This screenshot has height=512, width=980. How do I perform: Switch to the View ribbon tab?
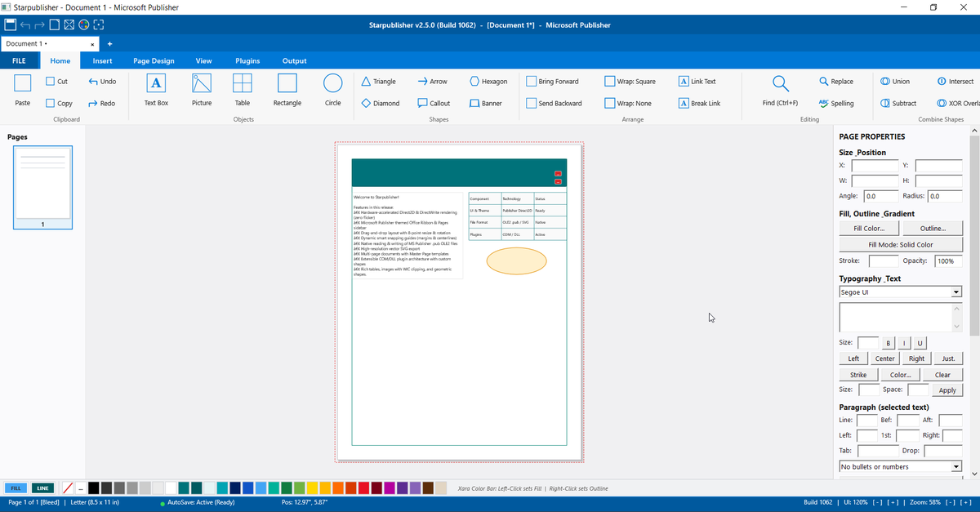pyautogui.click(x=203, y=60)
